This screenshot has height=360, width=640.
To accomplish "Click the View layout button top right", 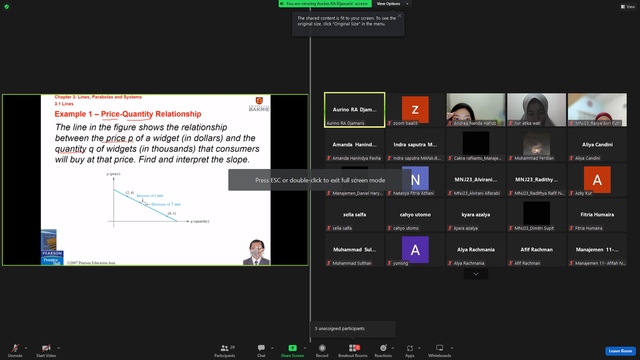I will click(628, 7).
